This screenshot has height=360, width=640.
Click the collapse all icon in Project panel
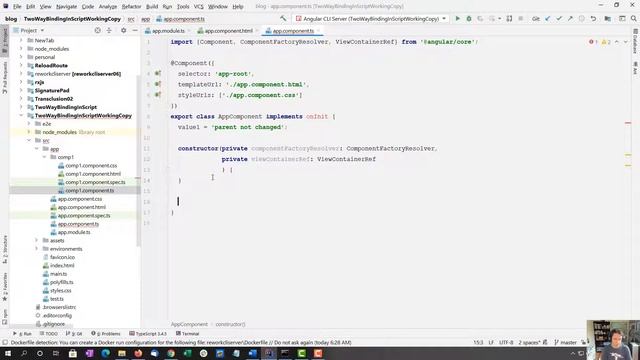(109, 30)
